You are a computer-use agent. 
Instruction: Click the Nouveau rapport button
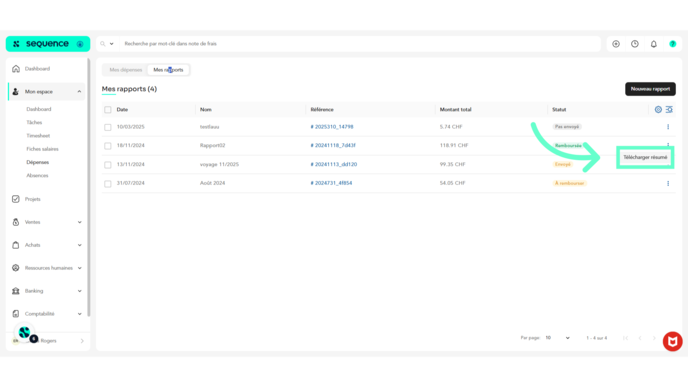[650, 89]
